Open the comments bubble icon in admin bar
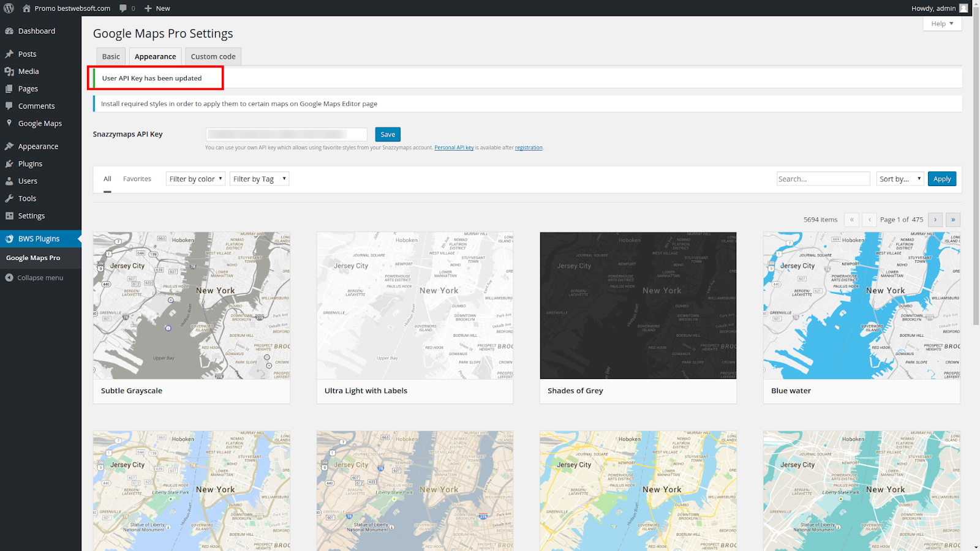 click(123, 8)
